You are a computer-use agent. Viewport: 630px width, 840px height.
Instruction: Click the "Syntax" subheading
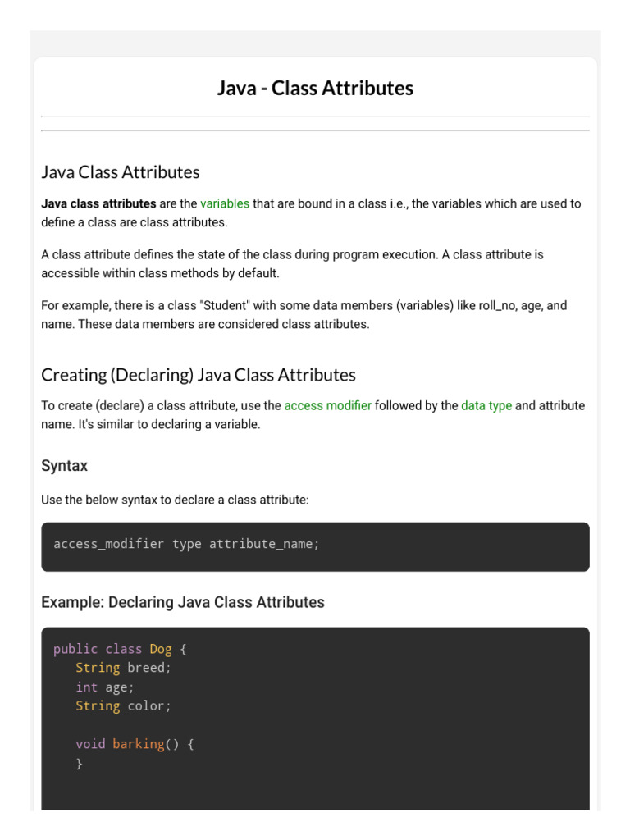(64, 466)
